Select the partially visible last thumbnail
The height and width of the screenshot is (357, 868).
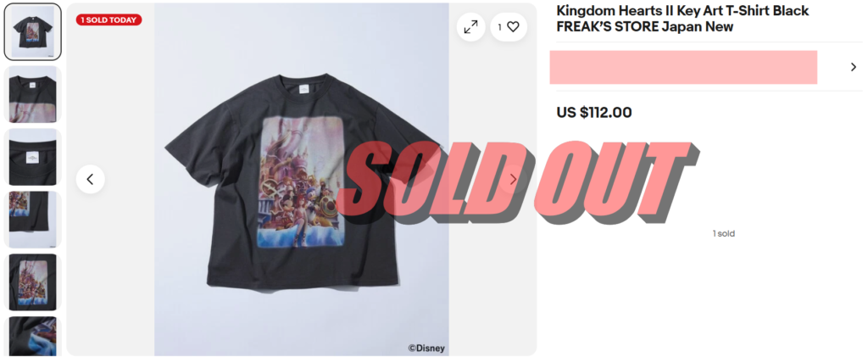click(x=33, y=337)
